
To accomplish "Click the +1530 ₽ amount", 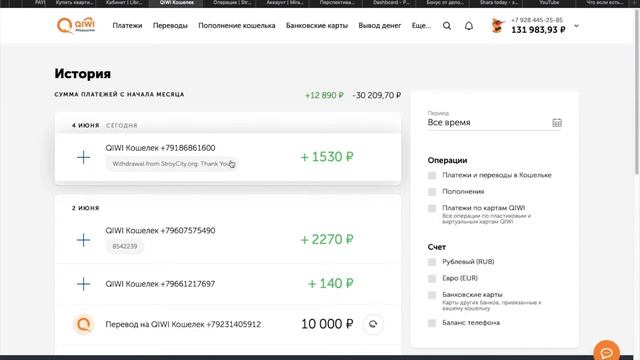I will tap(327, 157).
